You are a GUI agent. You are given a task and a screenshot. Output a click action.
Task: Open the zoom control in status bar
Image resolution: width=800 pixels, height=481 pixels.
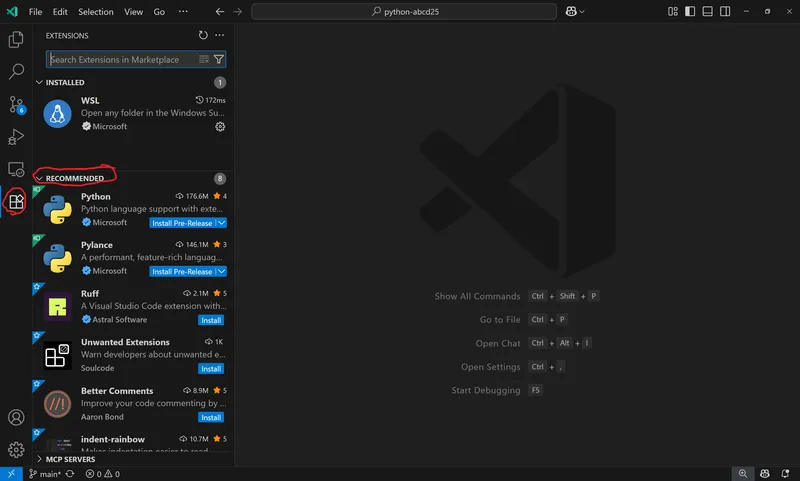tap(743, 474)
